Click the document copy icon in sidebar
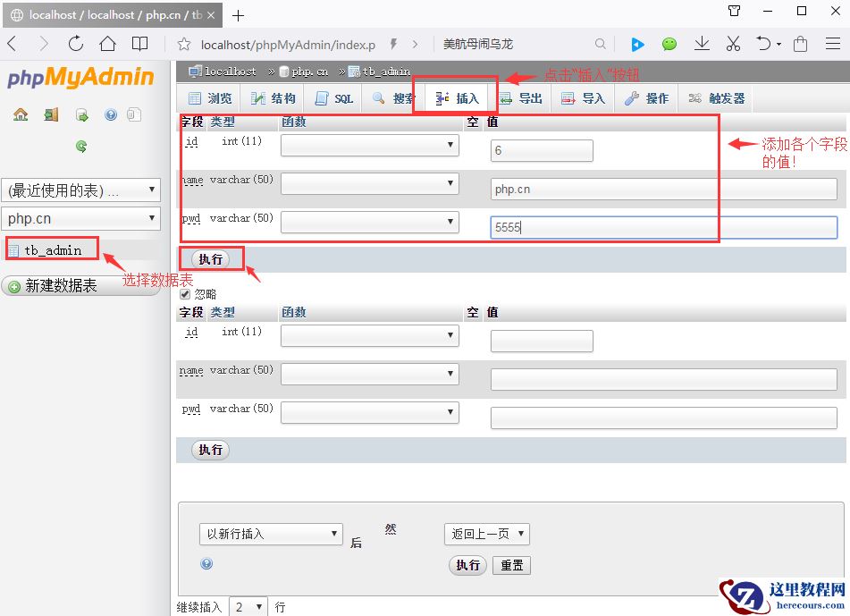The height and width of the screenshot is (616, 850). pyautogui.click(x=134, y=114)
